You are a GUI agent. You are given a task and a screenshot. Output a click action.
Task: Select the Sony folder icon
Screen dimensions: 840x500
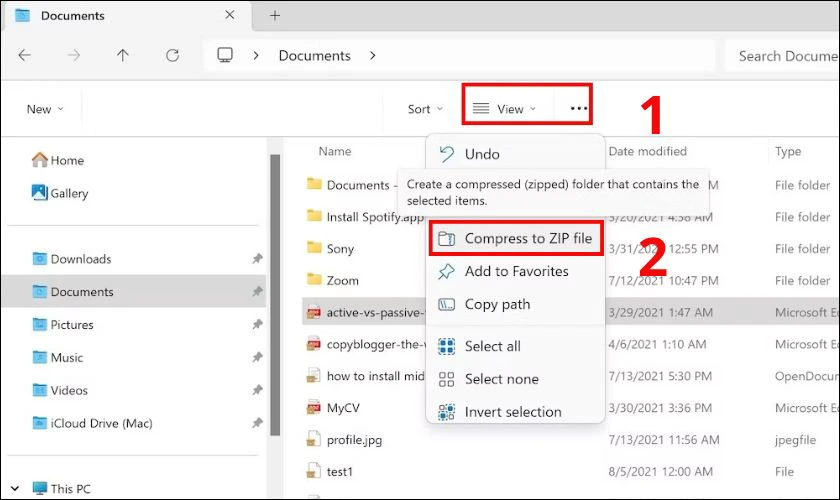(x=314, y=247)
